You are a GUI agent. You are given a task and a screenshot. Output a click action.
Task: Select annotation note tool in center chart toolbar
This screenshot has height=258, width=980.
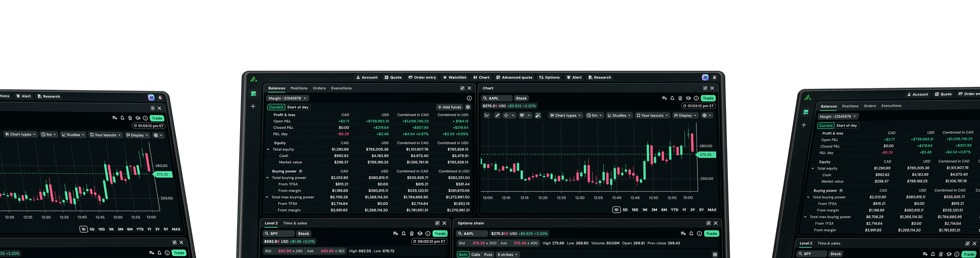pos(522,116)
